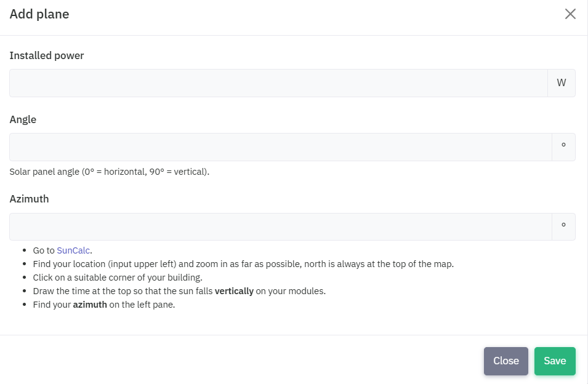This screenshot has width=588, height=384.
Task: Open the SunCalc link
Action: 73,250
